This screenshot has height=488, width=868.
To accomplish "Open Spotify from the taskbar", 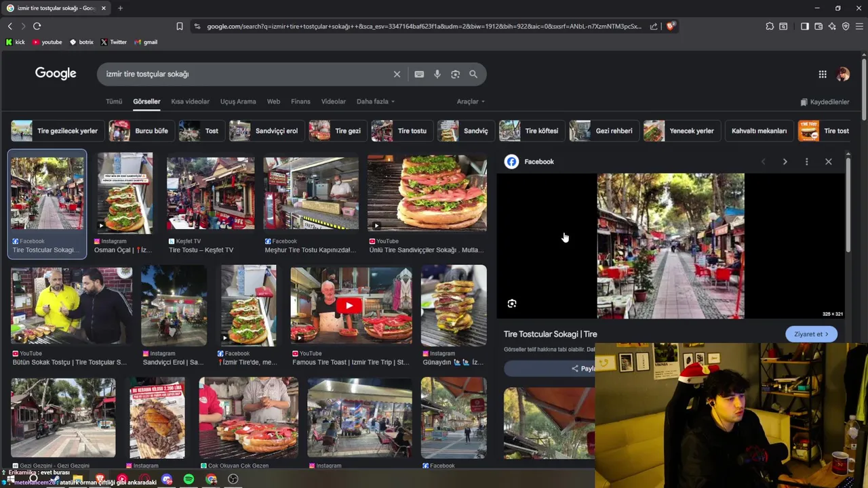I will (189, 479).
